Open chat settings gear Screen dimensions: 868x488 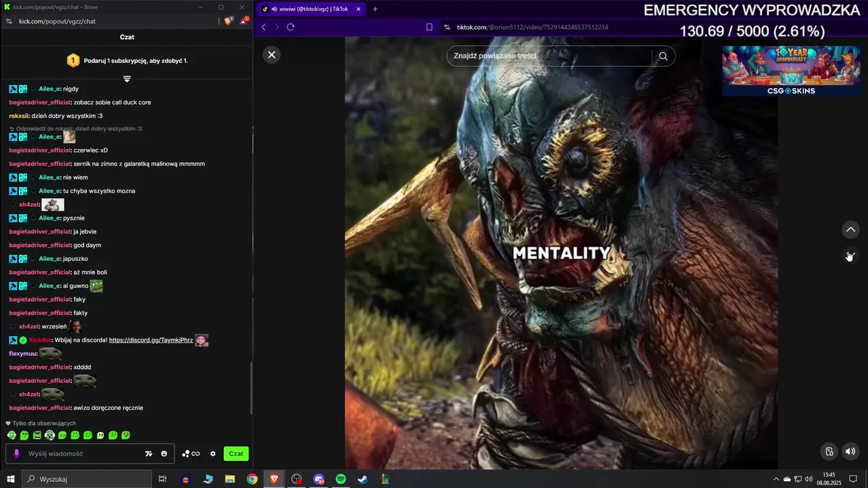coord(213,453)
